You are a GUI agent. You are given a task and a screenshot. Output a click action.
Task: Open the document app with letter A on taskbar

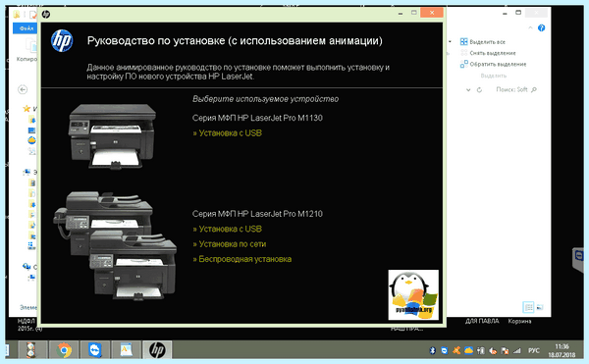126,349
